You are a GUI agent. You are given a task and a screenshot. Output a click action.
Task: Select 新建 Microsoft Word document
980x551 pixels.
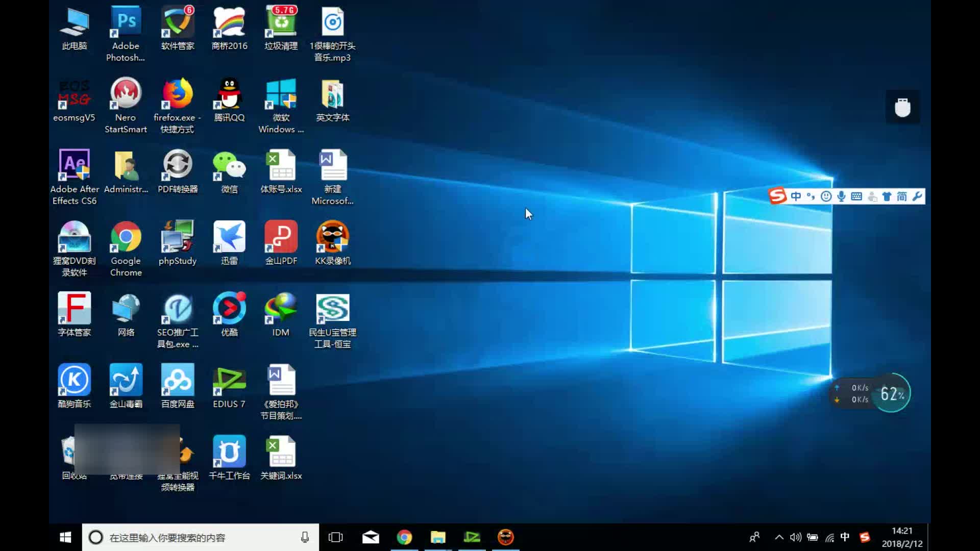pyautogui.click(x=332, y=177)
